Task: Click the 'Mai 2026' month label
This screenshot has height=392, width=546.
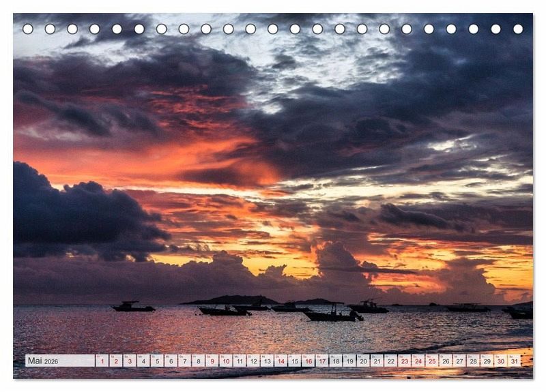Action: [x=43, y=361]
